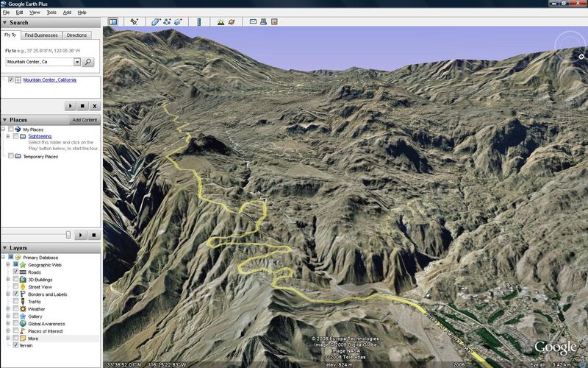The width and height of the screenshot is (588, 368).
Task: Switch to Sky view planet icon
Action: pyautogui.click(x=232, y=22)
